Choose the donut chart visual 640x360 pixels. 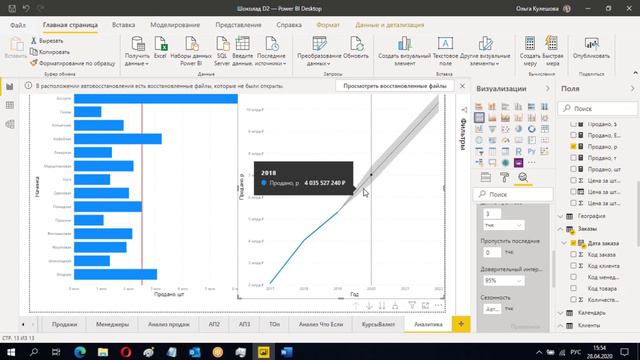(531, 129)
